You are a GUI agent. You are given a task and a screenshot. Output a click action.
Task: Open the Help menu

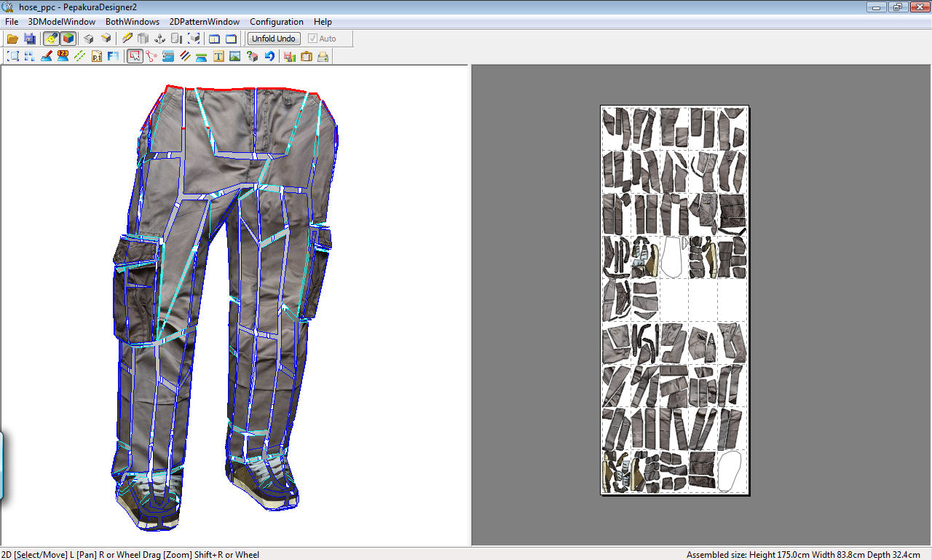coord(323,22)
